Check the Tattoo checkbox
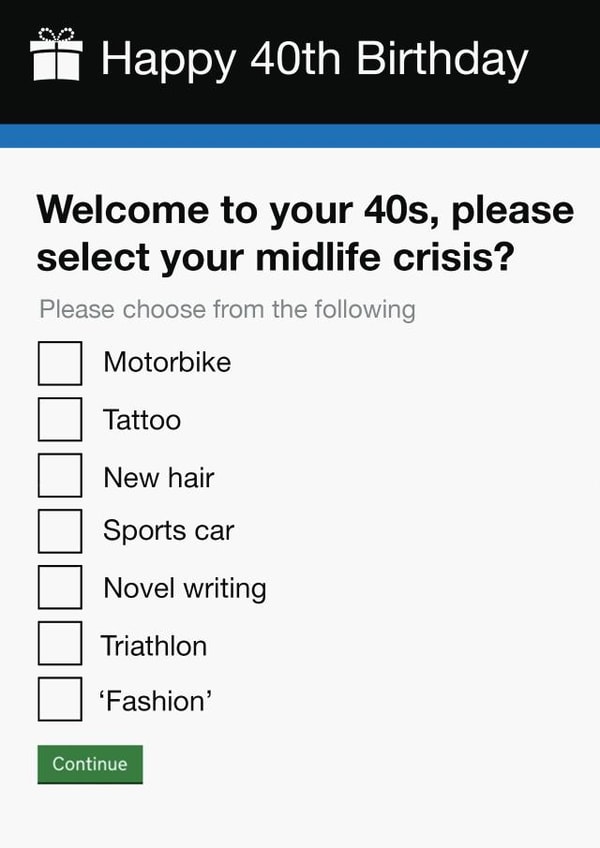The width and height of the screenshot is (600, 848). point(59,420)
